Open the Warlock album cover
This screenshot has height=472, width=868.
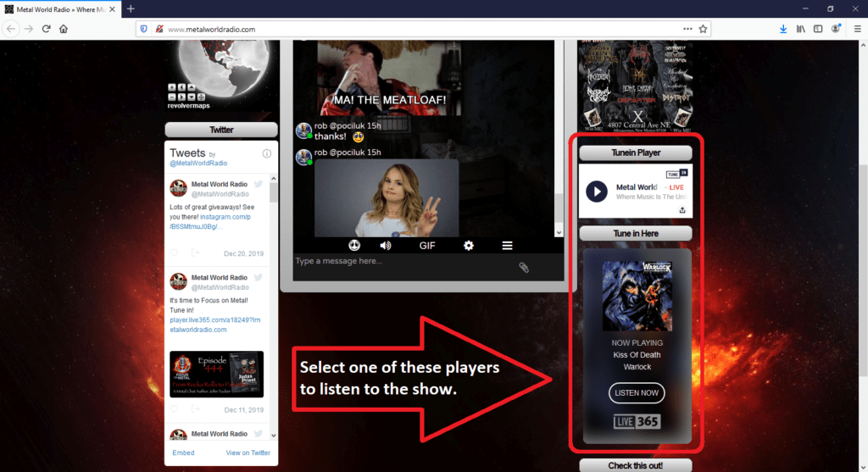pyautogui.click(x=637, y=296)
